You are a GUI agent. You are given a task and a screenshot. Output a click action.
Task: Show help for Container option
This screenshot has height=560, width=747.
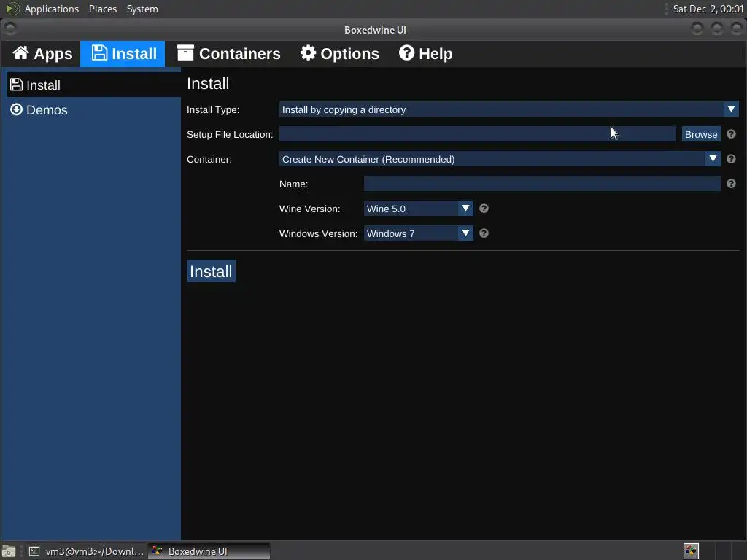tap(731, 159)
